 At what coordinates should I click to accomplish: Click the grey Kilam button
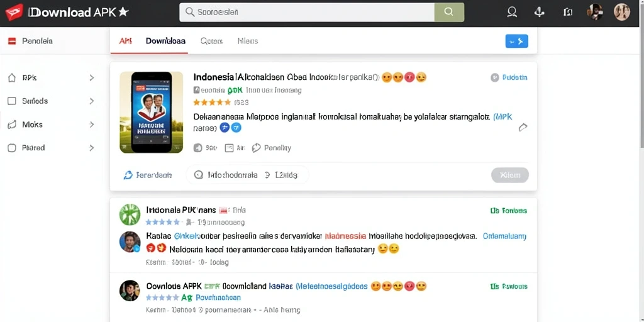point(509,175)
